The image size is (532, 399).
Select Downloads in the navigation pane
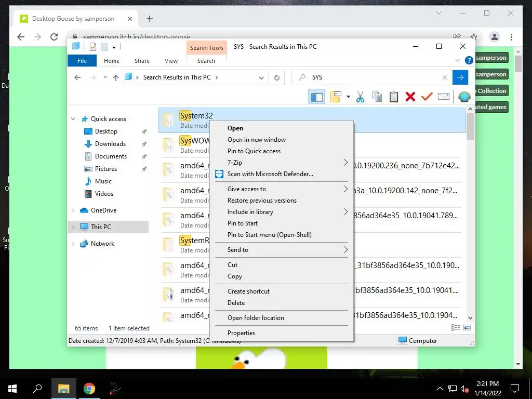coord(110,144)
